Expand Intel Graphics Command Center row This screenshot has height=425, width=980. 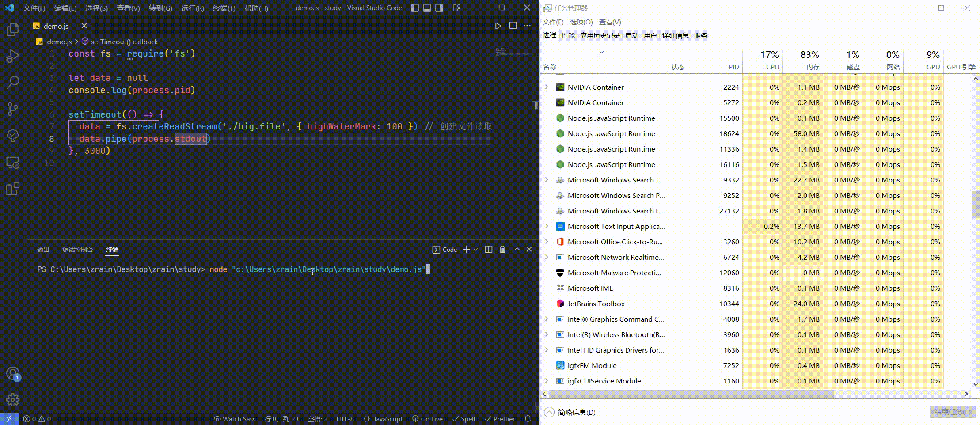pyautogui.click(x=547, y=319)
